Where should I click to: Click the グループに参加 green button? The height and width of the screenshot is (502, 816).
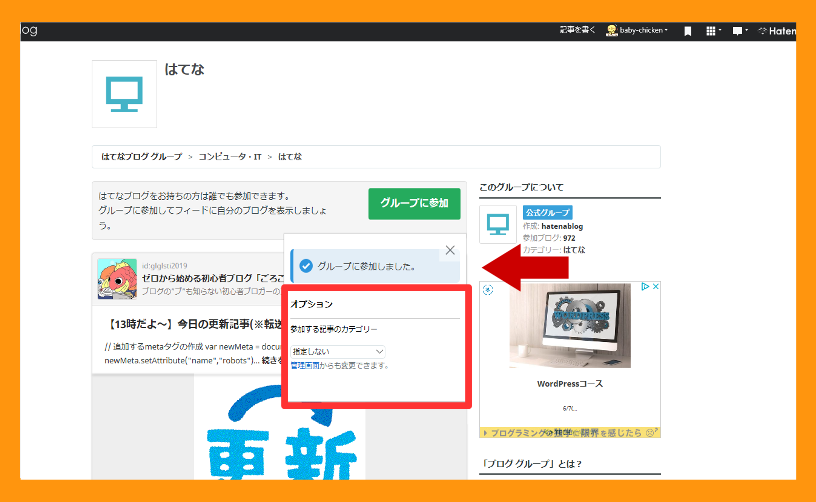point(414,203)
